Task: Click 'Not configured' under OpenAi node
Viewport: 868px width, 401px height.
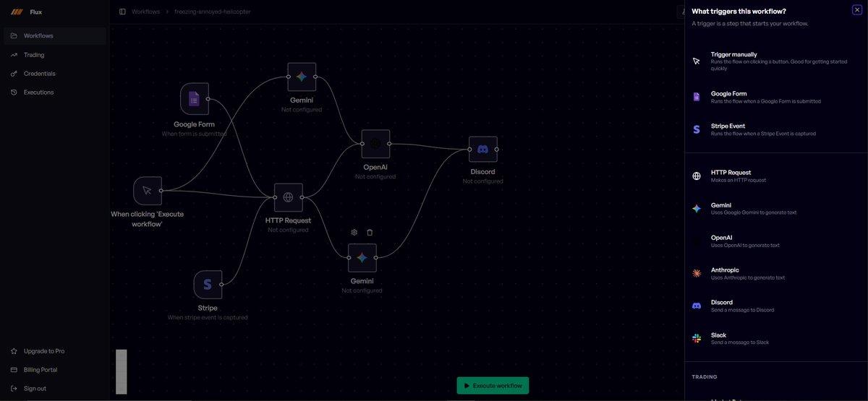Action: click(x=375, y=177)
